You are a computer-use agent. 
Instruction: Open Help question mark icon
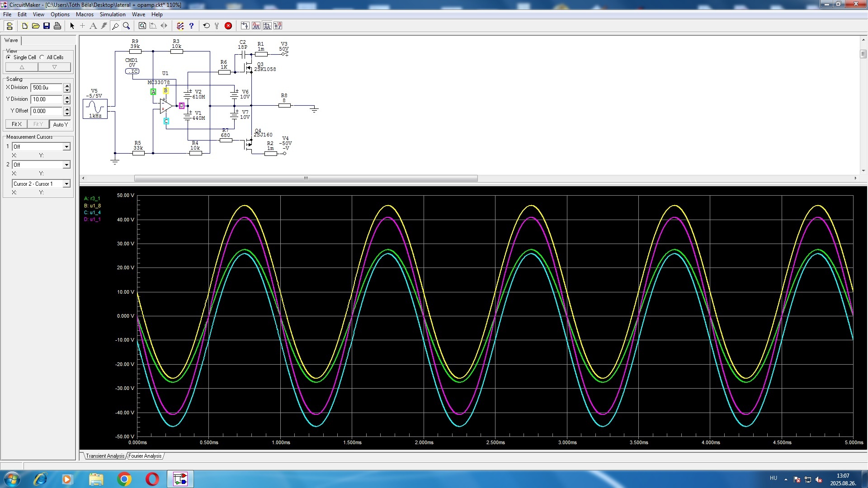[191, 26]
